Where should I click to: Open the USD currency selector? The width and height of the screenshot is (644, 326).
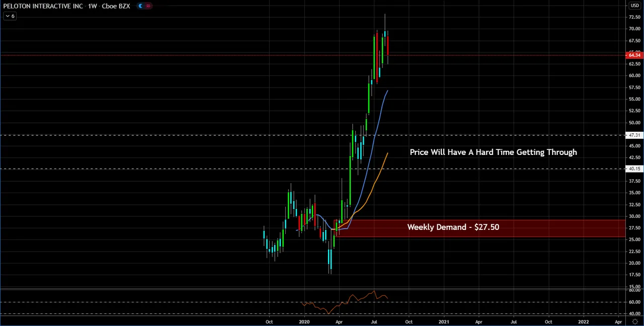tap(634, 6)
